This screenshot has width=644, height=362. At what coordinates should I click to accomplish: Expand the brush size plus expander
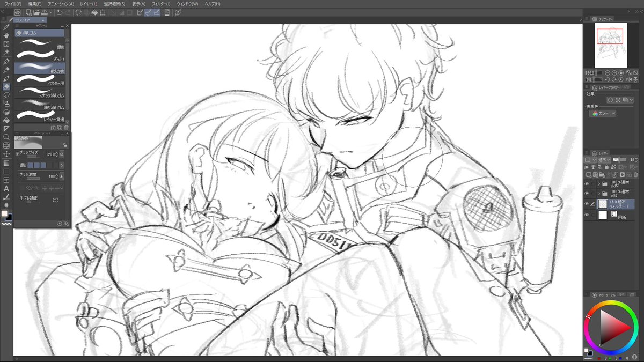point(17,153)
